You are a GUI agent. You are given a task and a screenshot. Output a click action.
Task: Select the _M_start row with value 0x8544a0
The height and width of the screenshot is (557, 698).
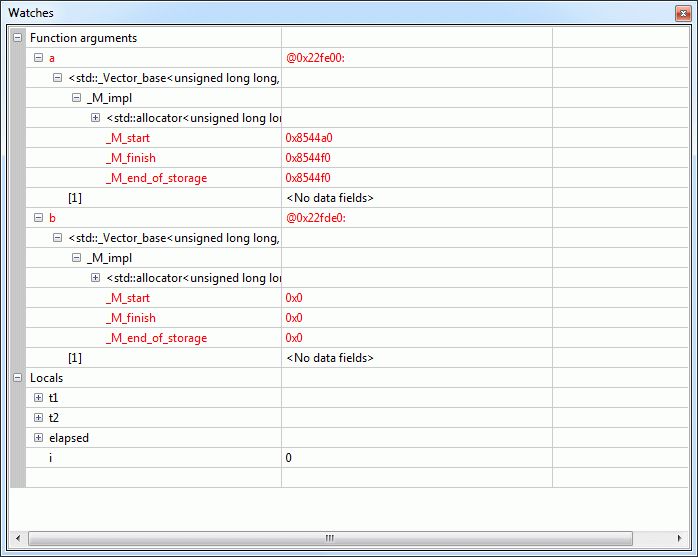(127, 138)
